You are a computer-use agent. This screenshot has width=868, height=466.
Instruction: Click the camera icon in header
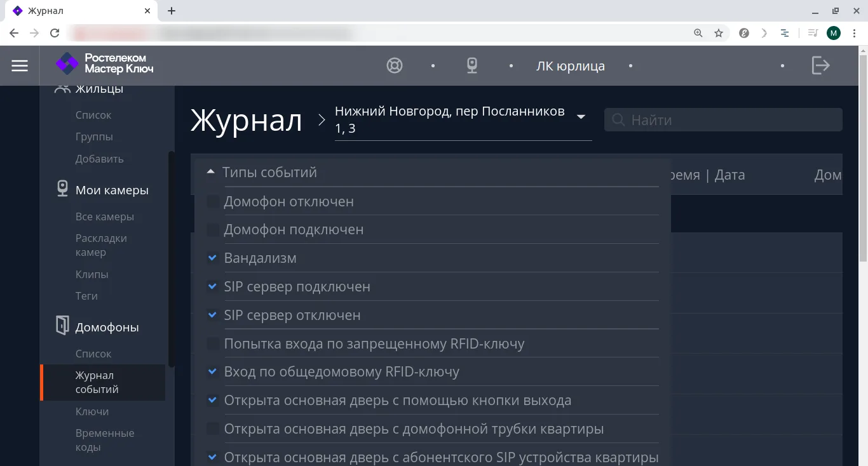click(472, 65)
